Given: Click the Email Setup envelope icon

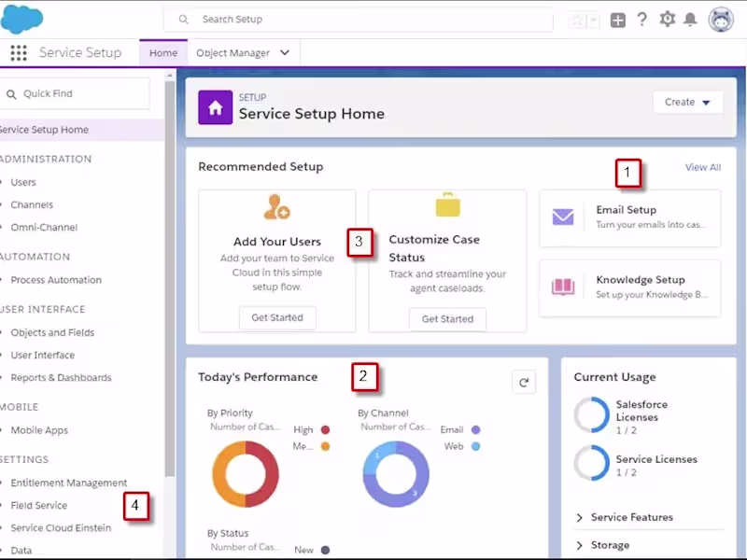Looking at the screenshot, I should [x=563, y=217].
